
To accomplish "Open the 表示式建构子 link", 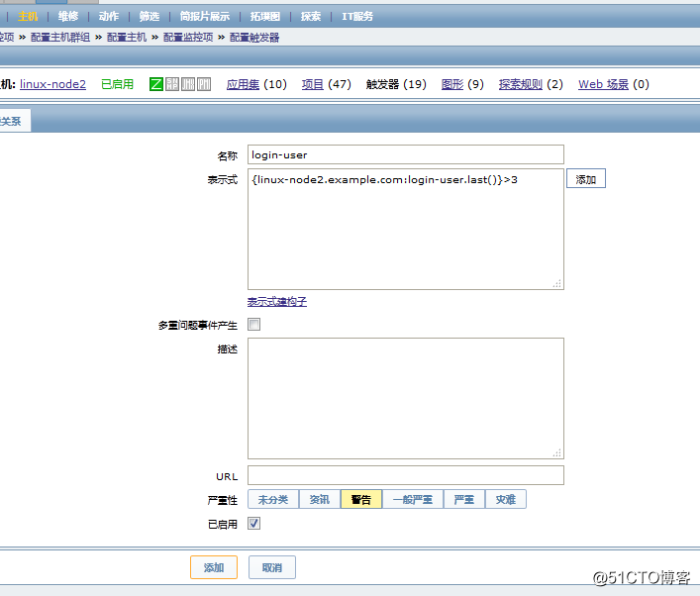I will pos(277,302).
